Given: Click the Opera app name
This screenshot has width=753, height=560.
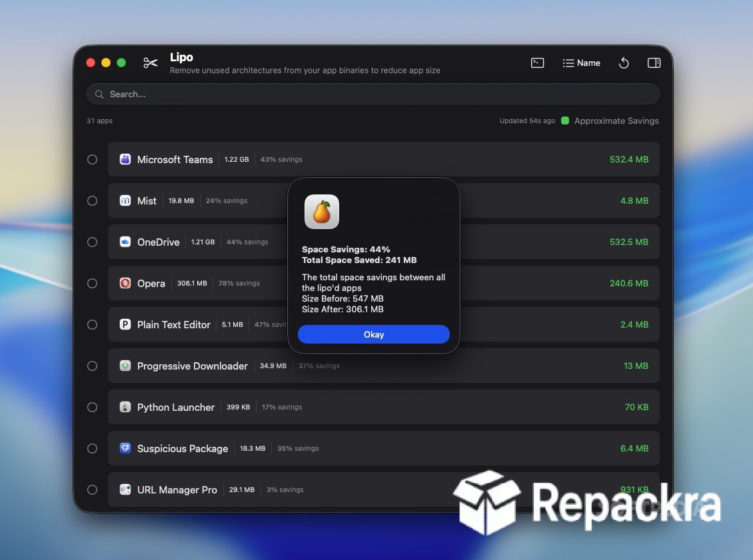Looking at the screenshot, I should [x=151, y=283].
